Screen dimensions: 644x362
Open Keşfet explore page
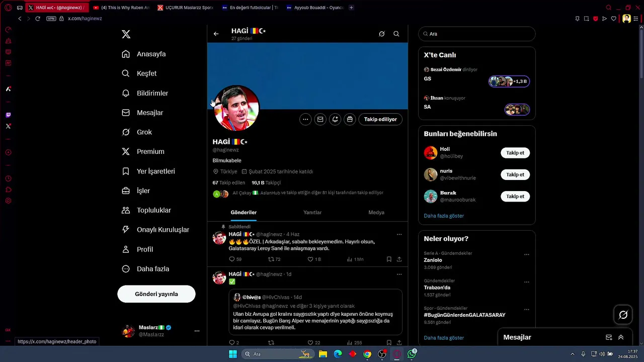tap(139, 73)
